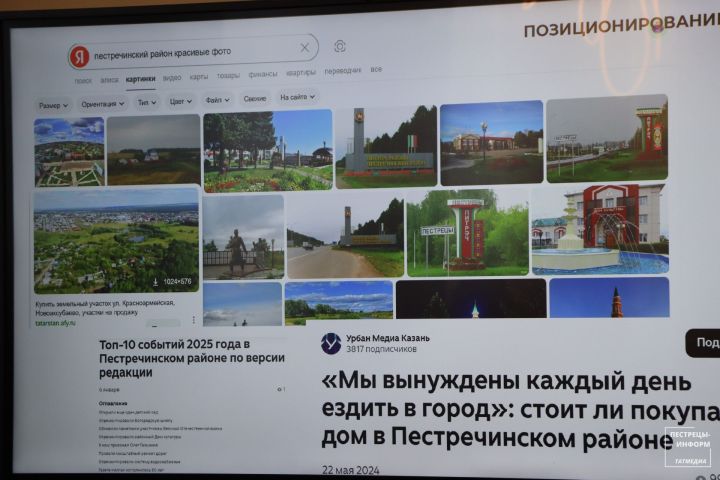The height and width of the screenshot is (480, 720).
Task: Open the переводчик tab
Action: 343,71
